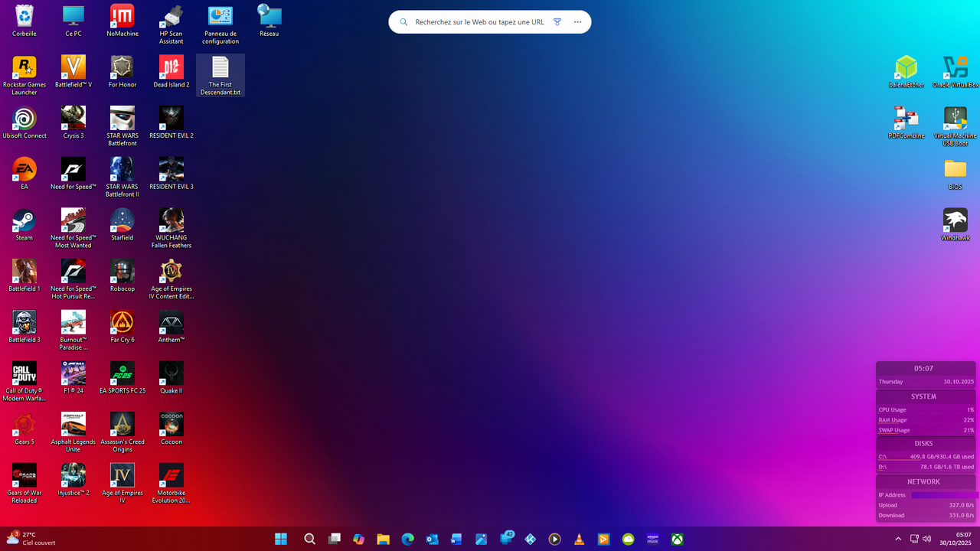This screenshot has width=980, height=551.
Task: Select The First Descendant.txt file
Action: coord(220,76)
